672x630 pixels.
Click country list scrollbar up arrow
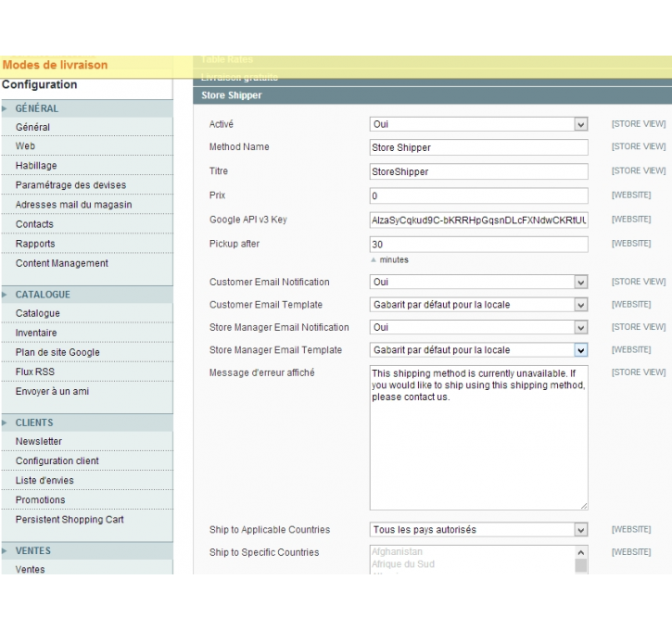(581, 552)
